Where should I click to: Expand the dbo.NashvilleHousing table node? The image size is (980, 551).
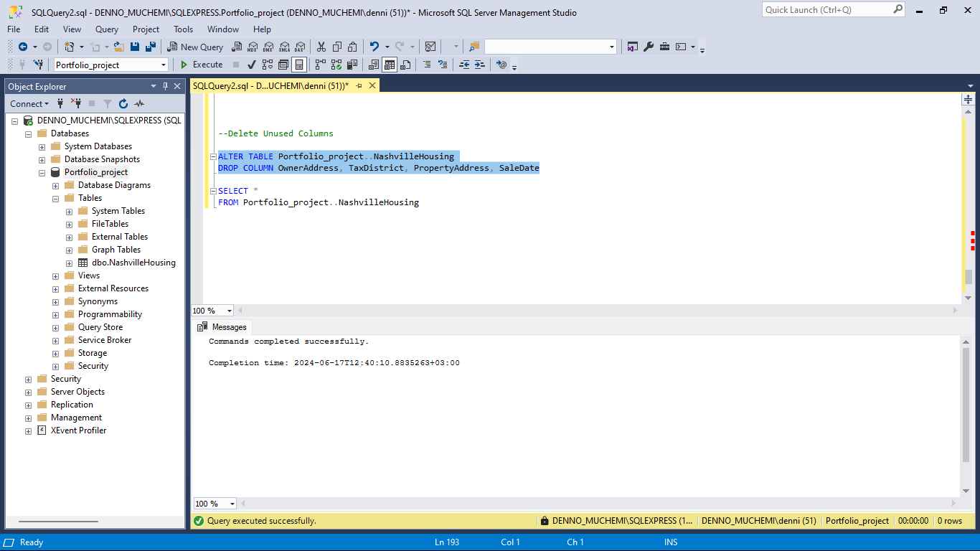(x=69, y=263)
